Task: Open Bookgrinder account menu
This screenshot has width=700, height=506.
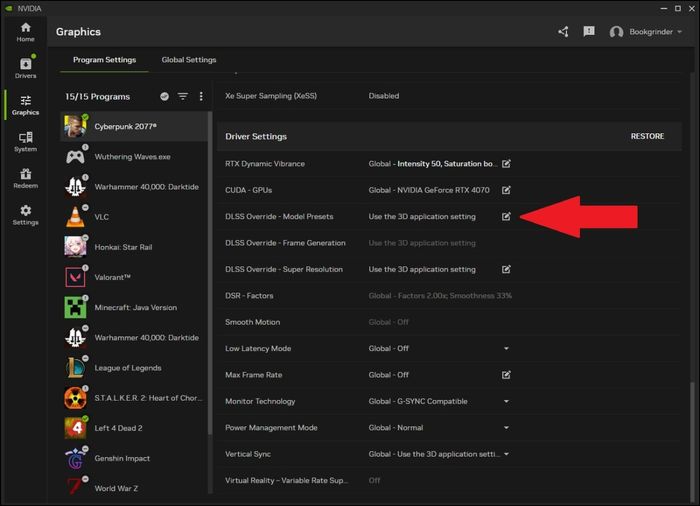Action: coord(646,32)
